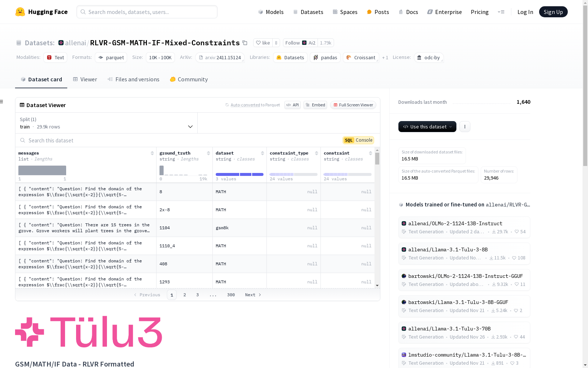Viewport: 588px width, 368px height.
Task: Open the API button in viewer
Action: click(293, 105)
